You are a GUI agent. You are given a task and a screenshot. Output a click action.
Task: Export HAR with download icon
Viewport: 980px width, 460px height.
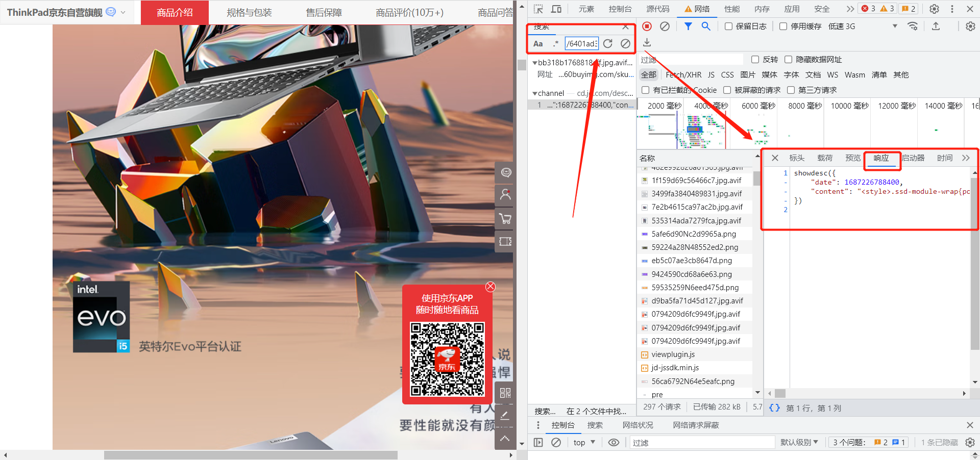tap(647, 42)
